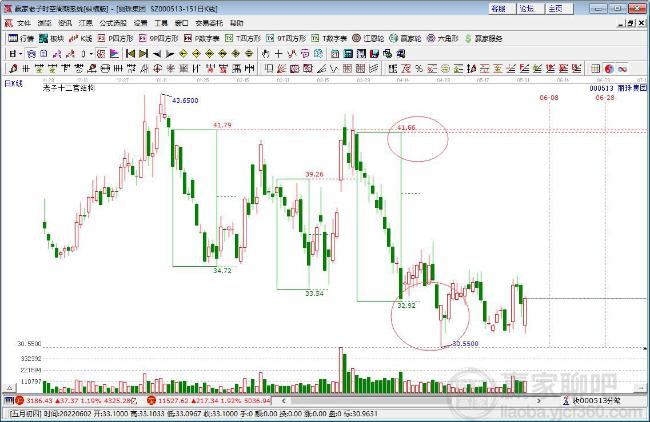Click the 000513 stock code label
Image resolution: width=650 pixels, height=422 pixels.
601,88
